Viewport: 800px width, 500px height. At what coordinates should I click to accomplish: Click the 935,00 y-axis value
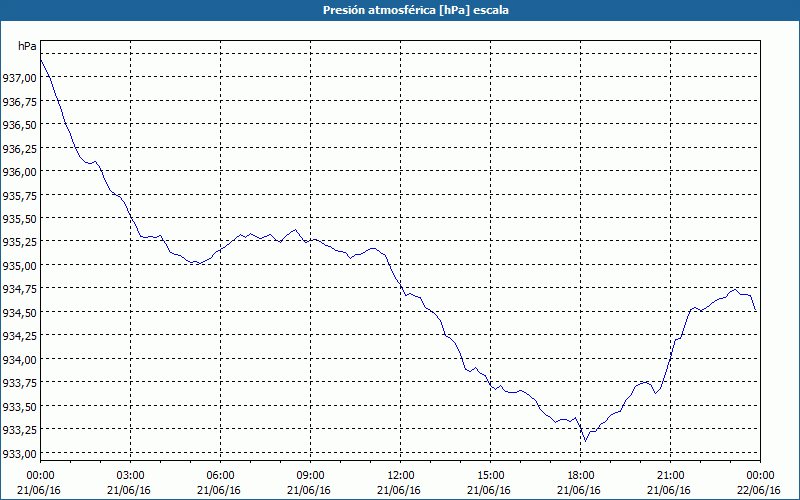click(19, 265)
